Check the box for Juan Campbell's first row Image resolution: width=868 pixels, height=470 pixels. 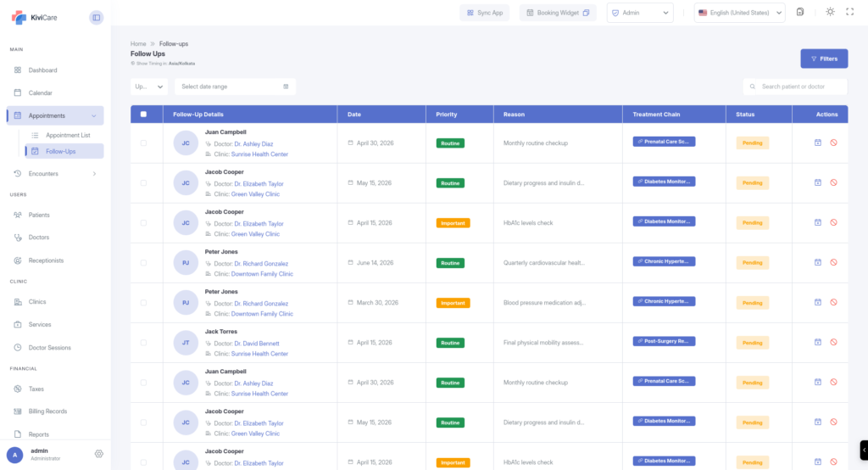(x=143, y=143)
